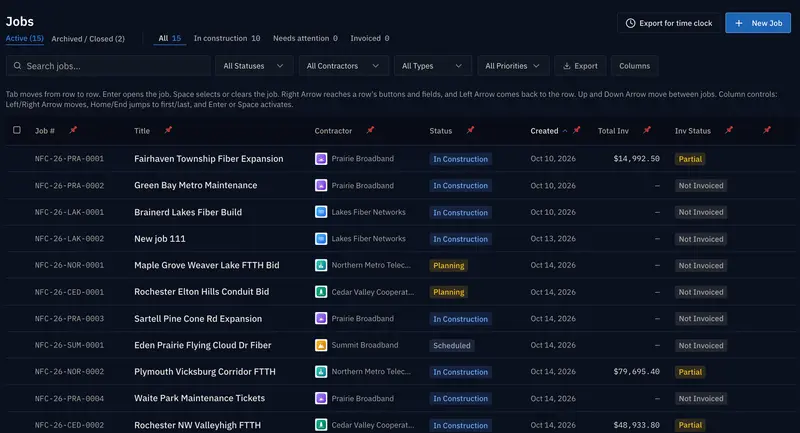This screenshot has width=800, height=433.
Task: Click job number NFC-26-SUM-0001
Action: pos(69,345)
